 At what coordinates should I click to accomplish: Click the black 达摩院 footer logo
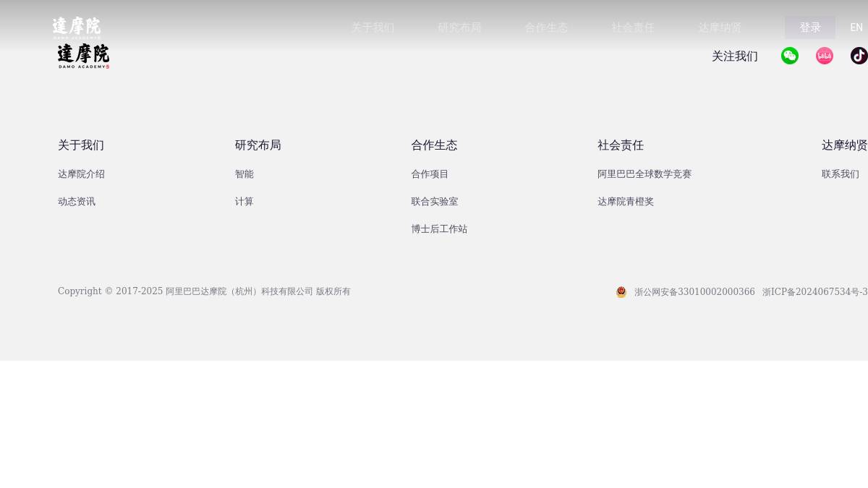tap(82, 56)
